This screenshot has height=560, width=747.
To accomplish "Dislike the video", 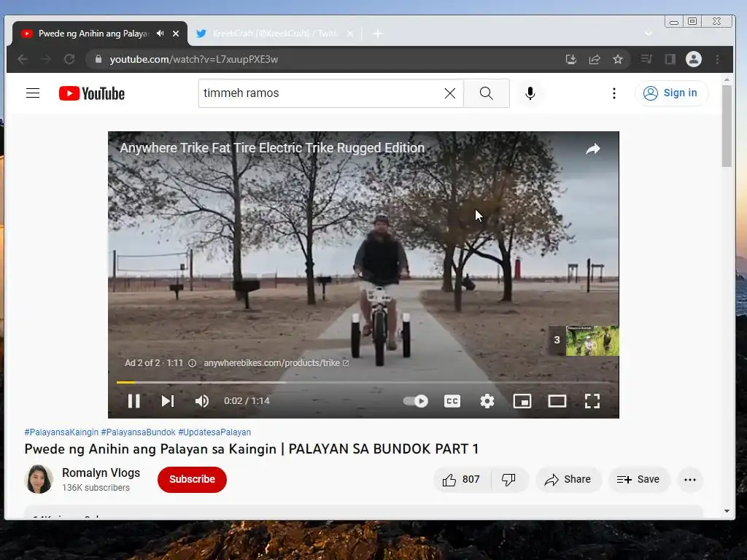I will (x=508, y=480).
